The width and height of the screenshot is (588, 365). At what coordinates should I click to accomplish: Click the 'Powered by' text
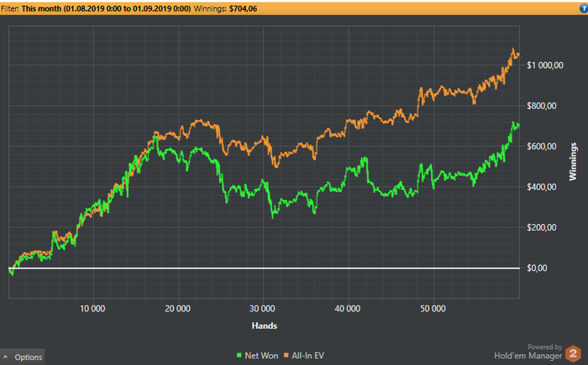[544, 347]
